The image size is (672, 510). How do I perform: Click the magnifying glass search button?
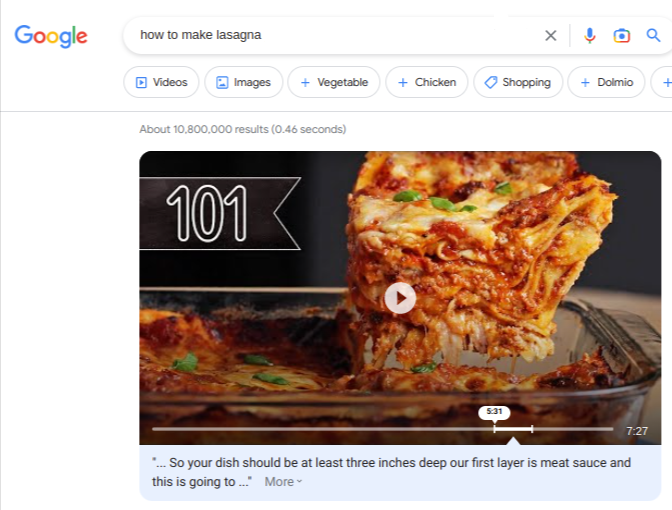653,35
